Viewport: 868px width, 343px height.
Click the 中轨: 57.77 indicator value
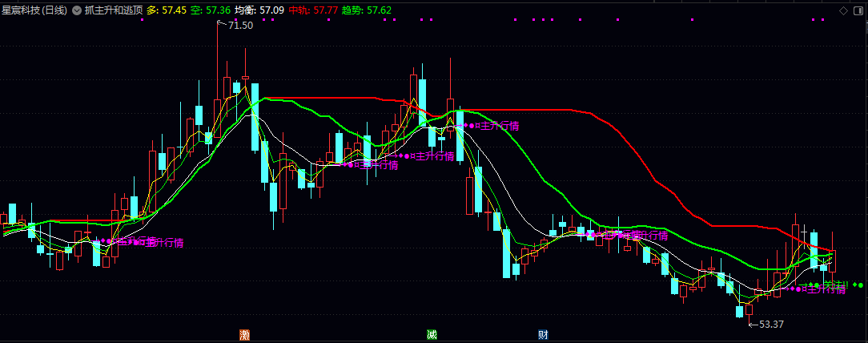pos(313,10)
